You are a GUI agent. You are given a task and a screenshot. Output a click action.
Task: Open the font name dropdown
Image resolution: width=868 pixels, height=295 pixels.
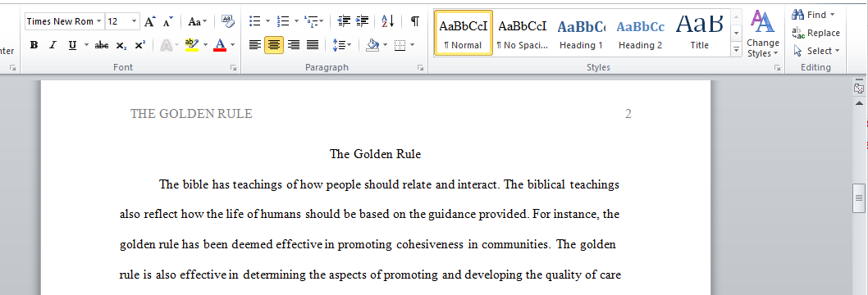(x=99, y=21)
